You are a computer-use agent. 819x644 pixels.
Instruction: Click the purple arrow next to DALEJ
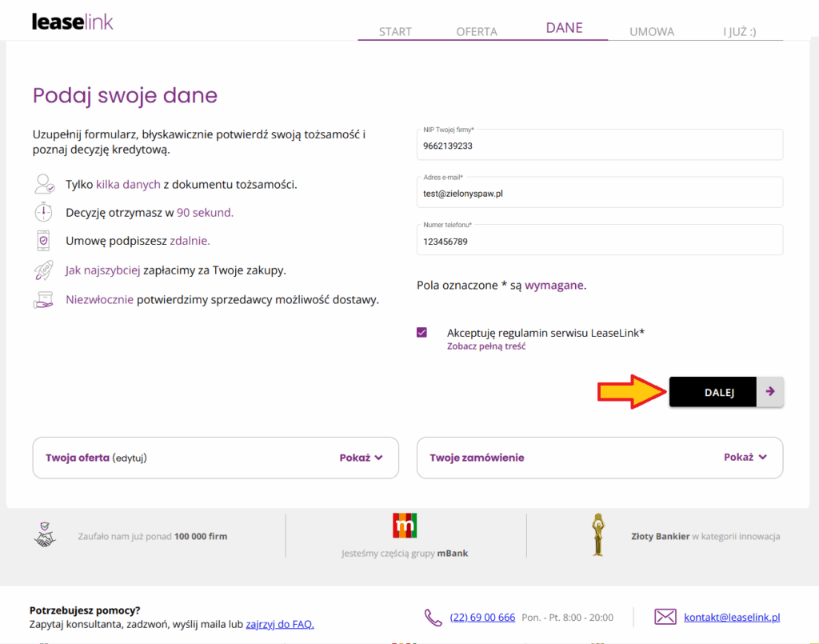point(770,392)
